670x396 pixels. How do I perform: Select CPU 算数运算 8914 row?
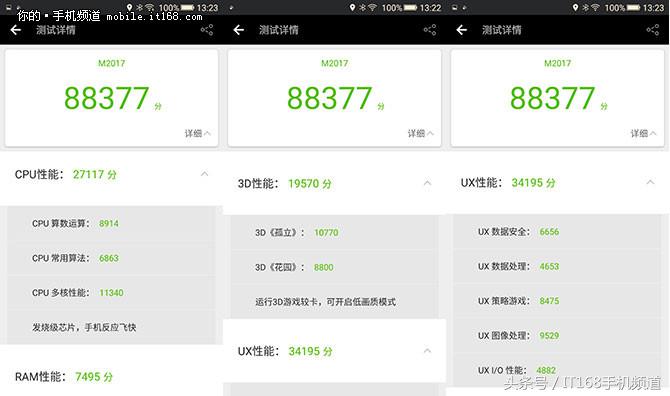click(x=111, y=223)
